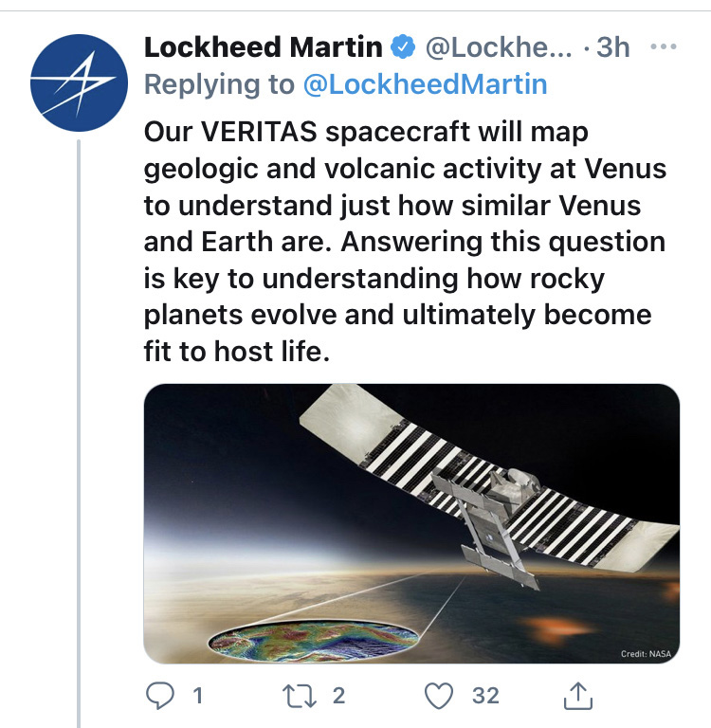Click the blue verified badge
Screen dimensions: 711x728
click(x=403, y=46)
